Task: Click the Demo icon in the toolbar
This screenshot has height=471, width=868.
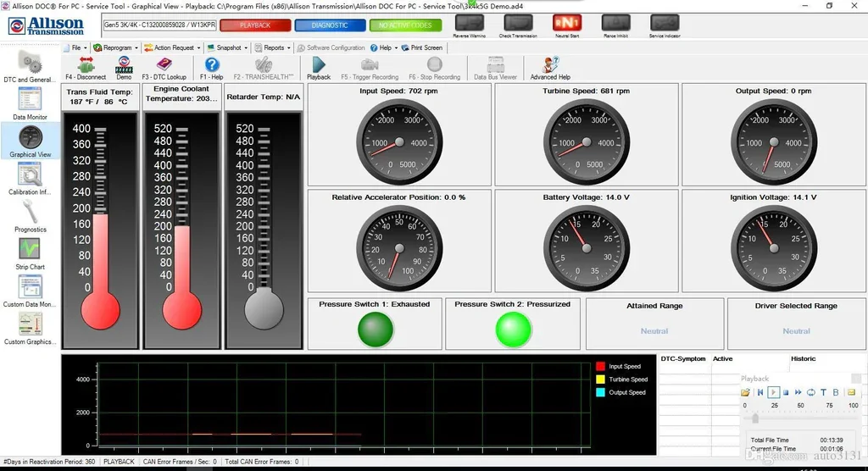Action: [124, 64]
